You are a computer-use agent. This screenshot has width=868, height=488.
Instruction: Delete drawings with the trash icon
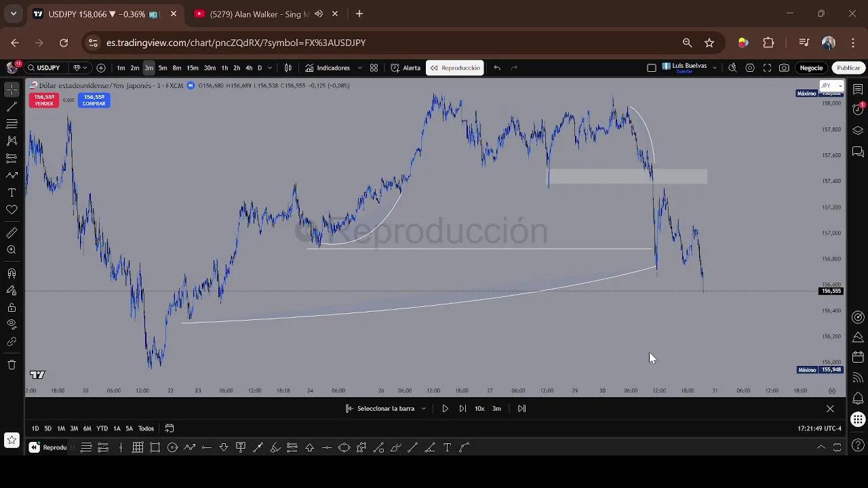pos(12,365)
